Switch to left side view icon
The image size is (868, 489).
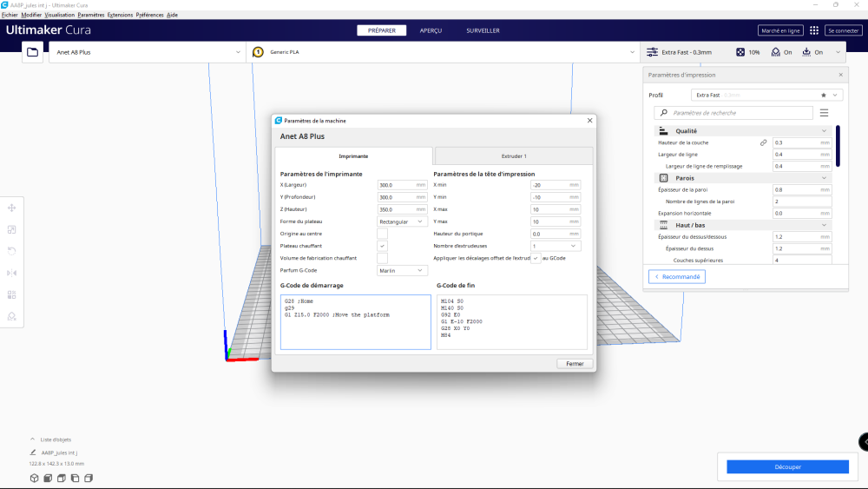75,478
